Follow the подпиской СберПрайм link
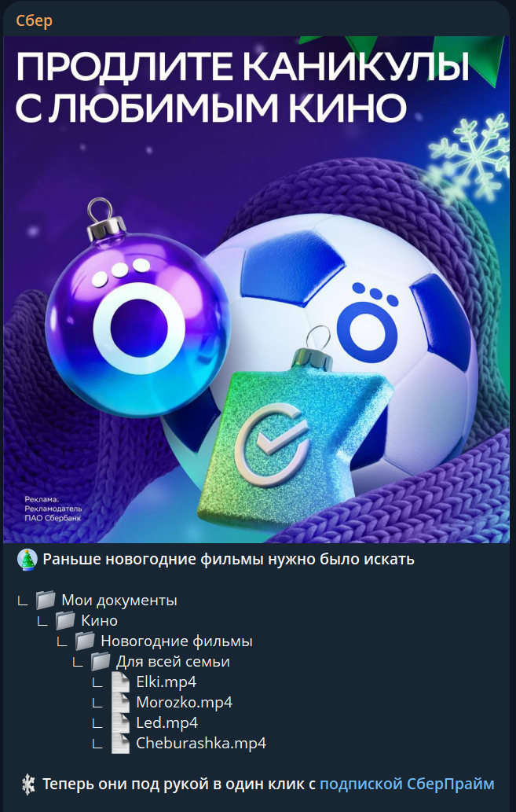This screenshot has width=516, height=812. (407, 784)
